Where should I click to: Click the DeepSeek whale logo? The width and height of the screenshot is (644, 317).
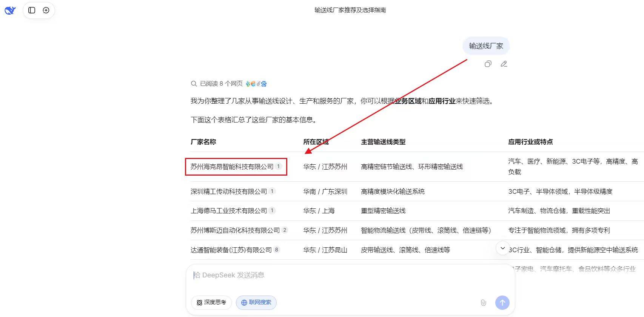(10, 10)
